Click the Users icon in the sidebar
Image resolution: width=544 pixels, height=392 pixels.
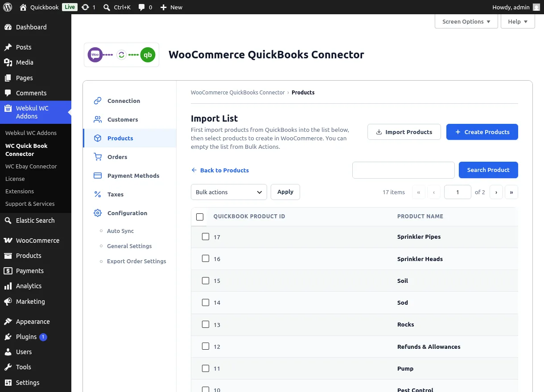pos(8,352)
